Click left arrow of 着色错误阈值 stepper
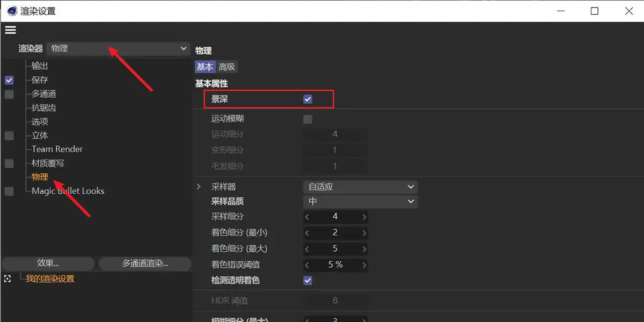644x322 pixels. click(307, 265)
